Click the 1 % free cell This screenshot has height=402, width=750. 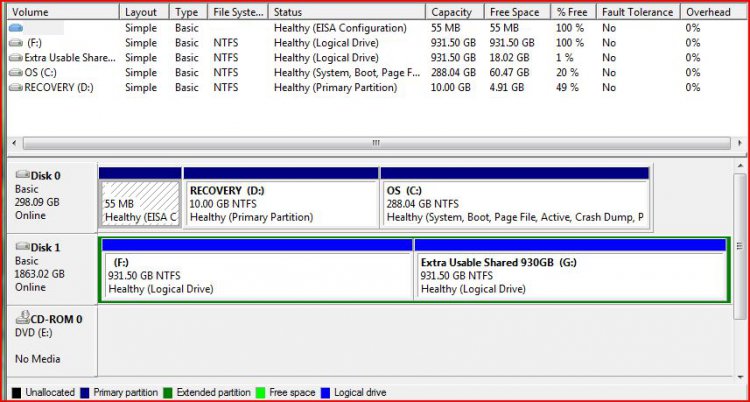[564, 58]
